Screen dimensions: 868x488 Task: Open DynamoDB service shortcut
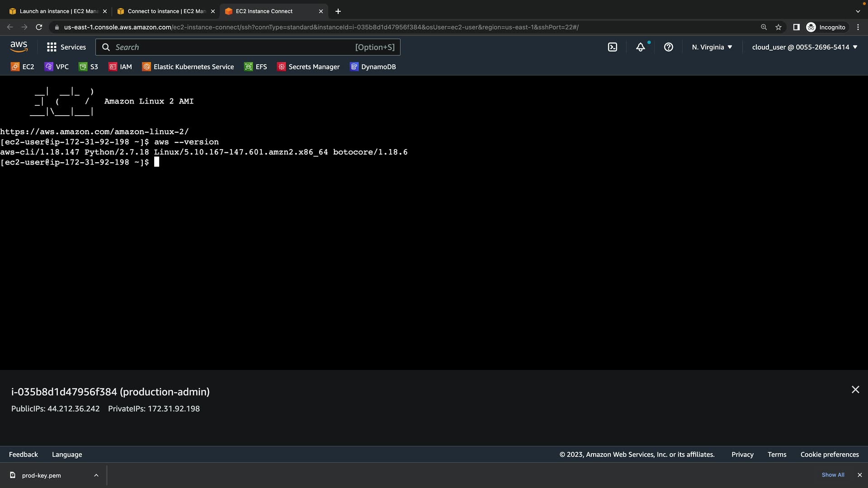[373, 67]
